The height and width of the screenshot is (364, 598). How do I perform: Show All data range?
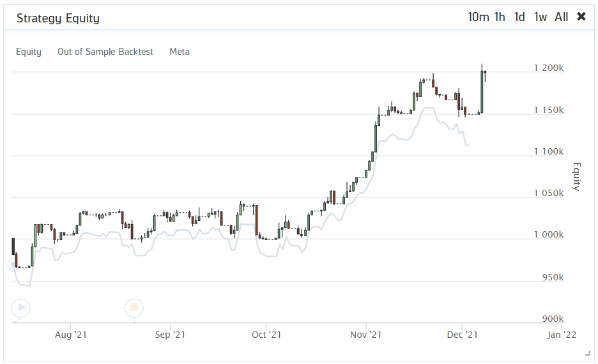coord(562,17)
